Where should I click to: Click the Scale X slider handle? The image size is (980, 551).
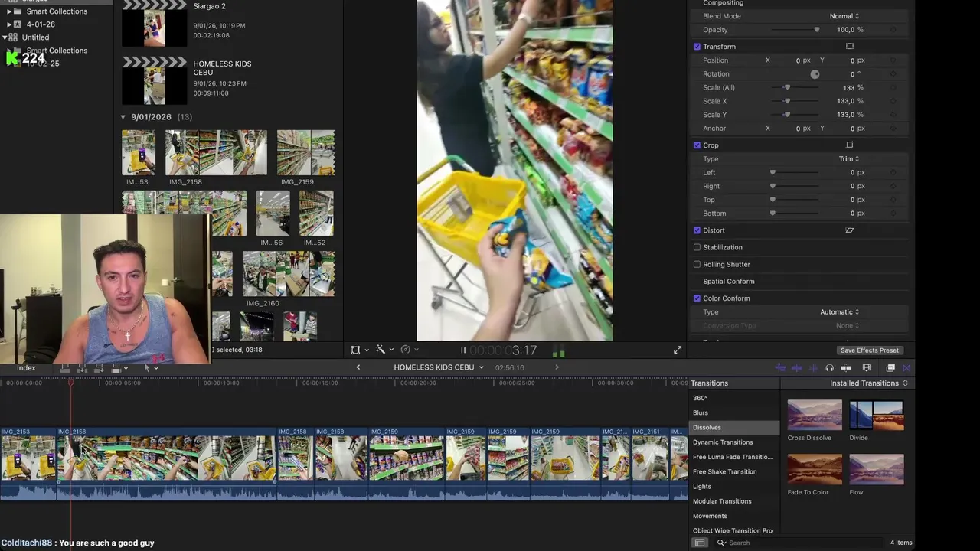point(786,101)
